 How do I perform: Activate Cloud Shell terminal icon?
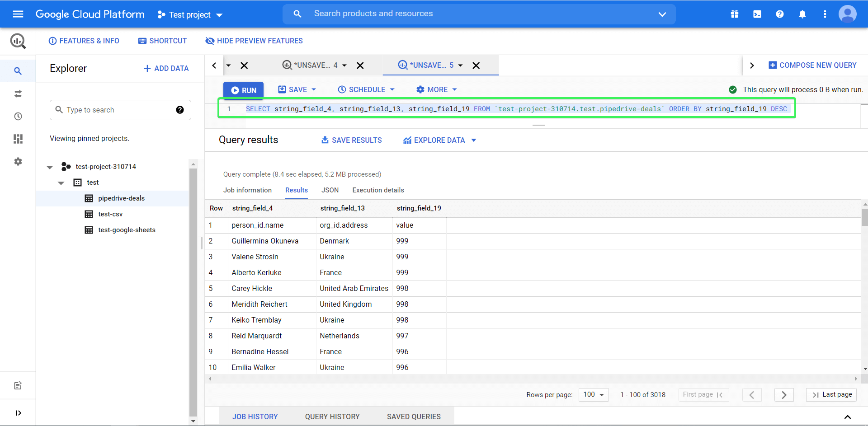(x=757, y=14)
